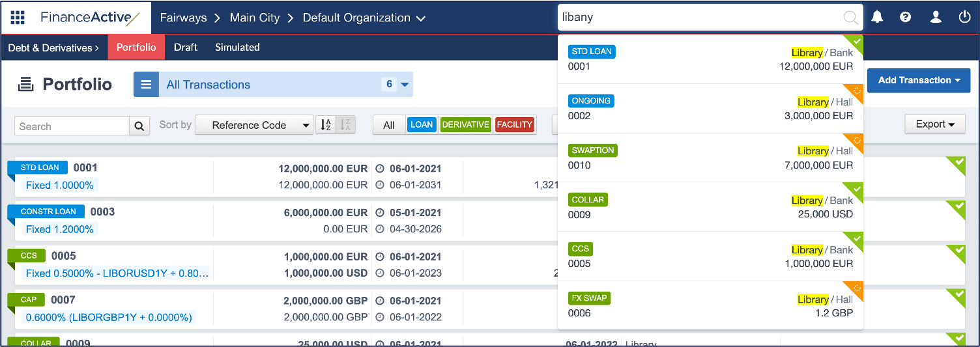Open the apps grid menu icon
This screenshot has width=980, height=347.
(x=18, y=18)
